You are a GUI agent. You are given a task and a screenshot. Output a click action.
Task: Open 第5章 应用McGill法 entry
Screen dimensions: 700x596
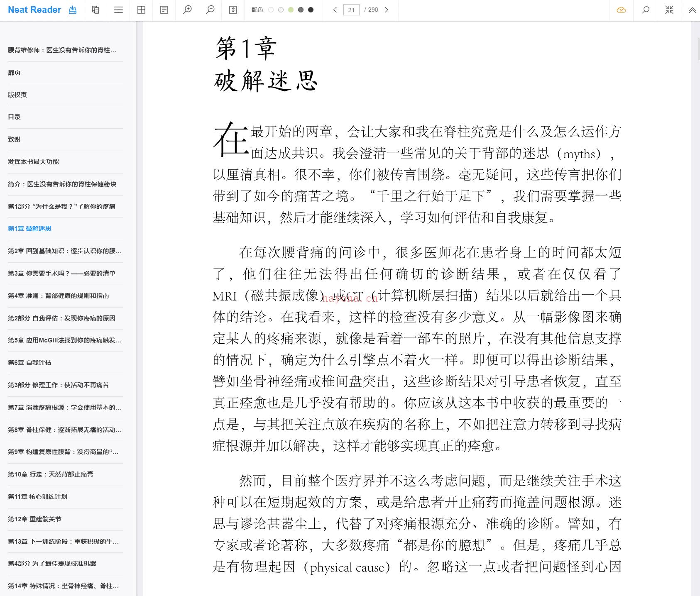65,340
